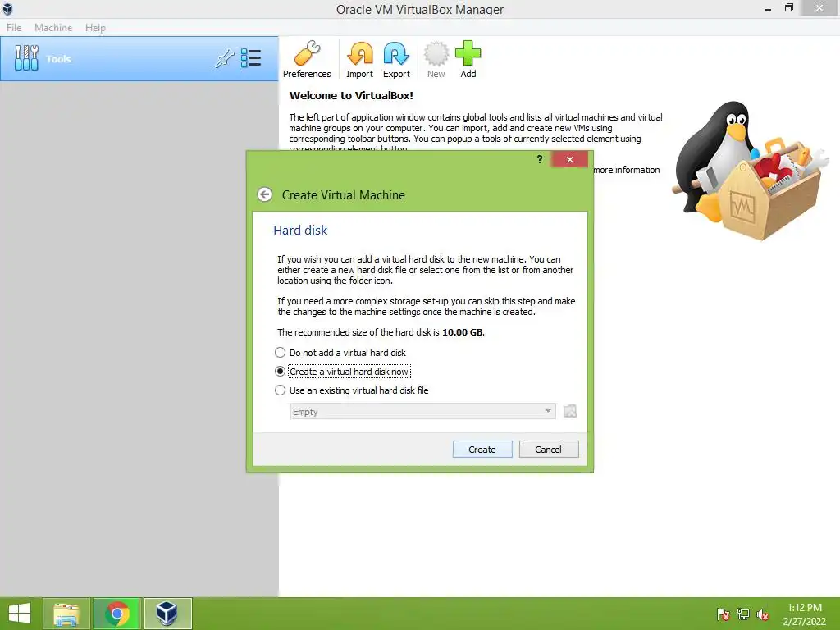Open the Tools list menu icon

(x=251, y=58)
